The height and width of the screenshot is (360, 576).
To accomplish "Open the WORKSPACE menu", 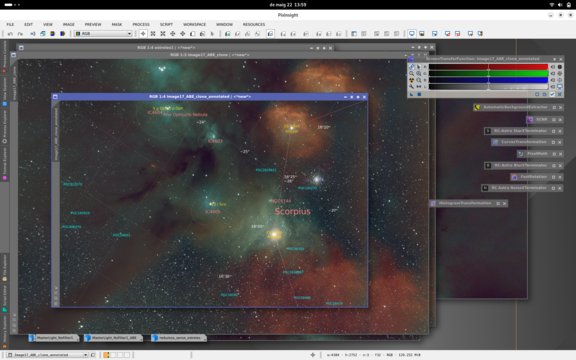I will [194, 25].
